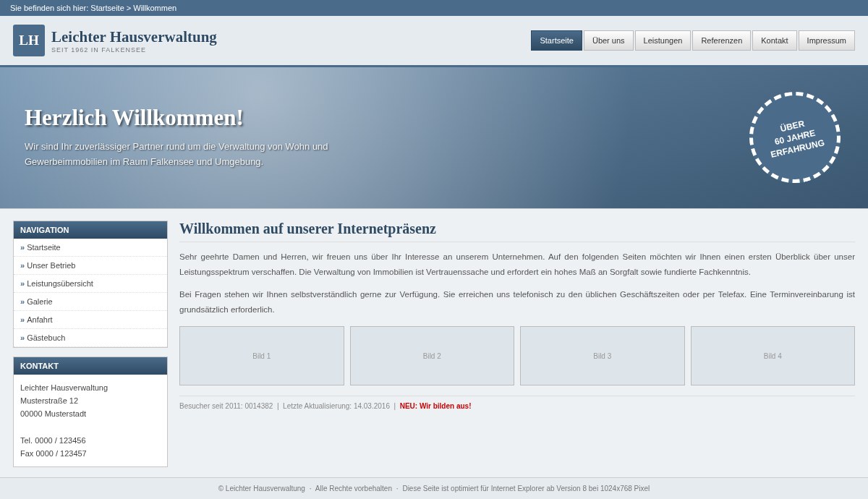Go to the Leistungen tab

[663, 40]
